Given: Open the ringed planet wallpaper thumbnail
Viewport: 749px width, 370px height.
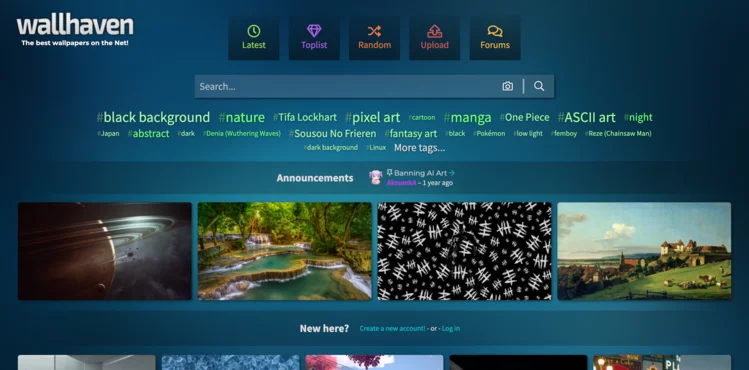Looking at the screenshot, I should click(105, 251).
